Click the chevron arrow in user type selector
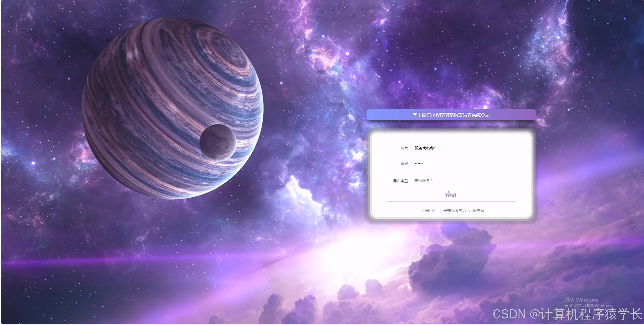 514,181
